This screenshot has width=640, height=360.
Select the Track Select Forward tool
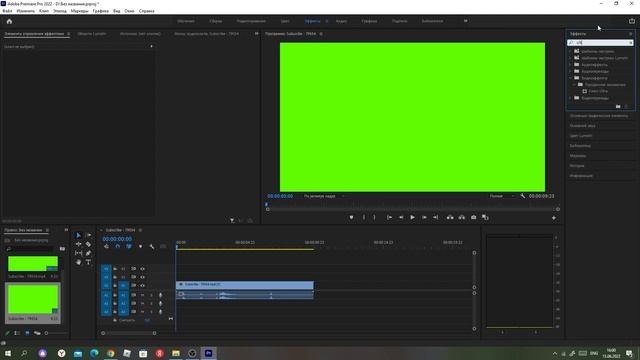tap(89, 236)
